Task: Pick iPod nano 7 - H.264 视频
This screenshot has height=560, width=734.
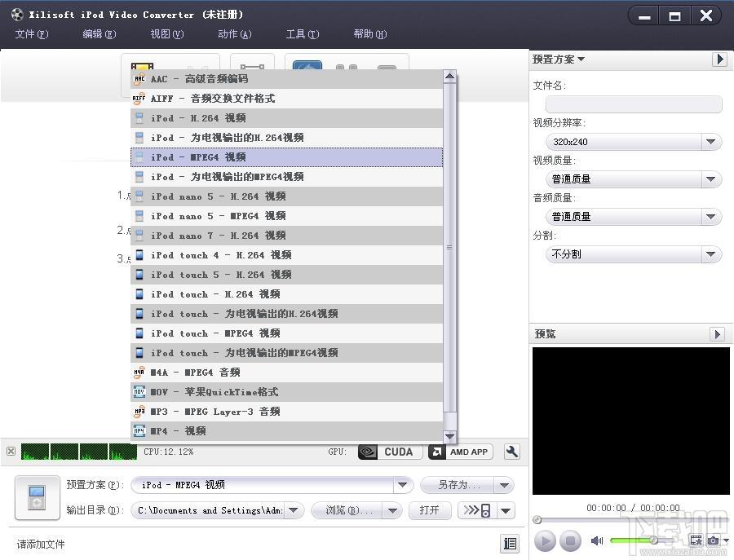Action: pyautogui.click(x=286, y=236)
